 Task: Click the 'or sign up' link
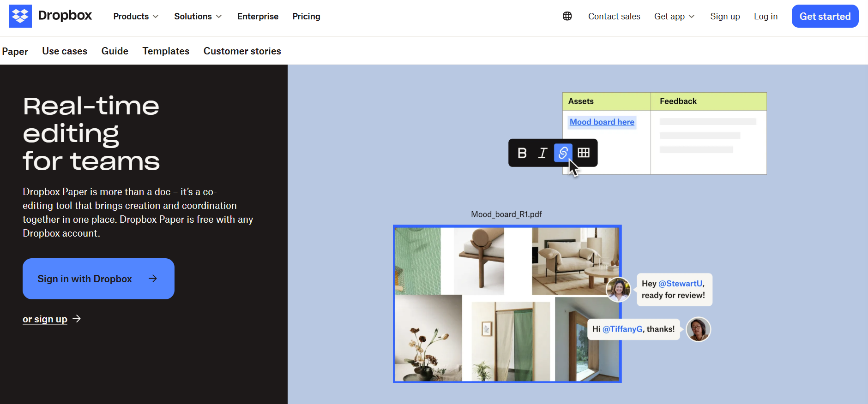45,319
